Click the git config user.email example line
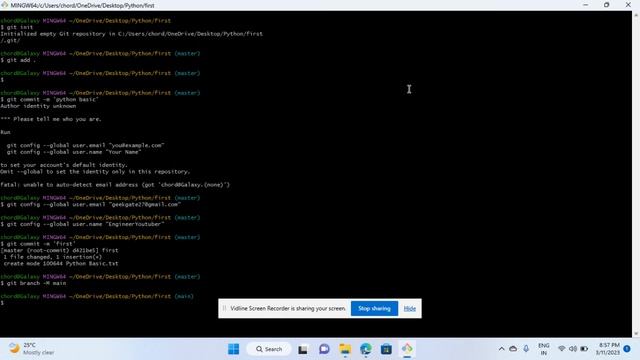Screen dimensions: 640x360 click(85, 145)
